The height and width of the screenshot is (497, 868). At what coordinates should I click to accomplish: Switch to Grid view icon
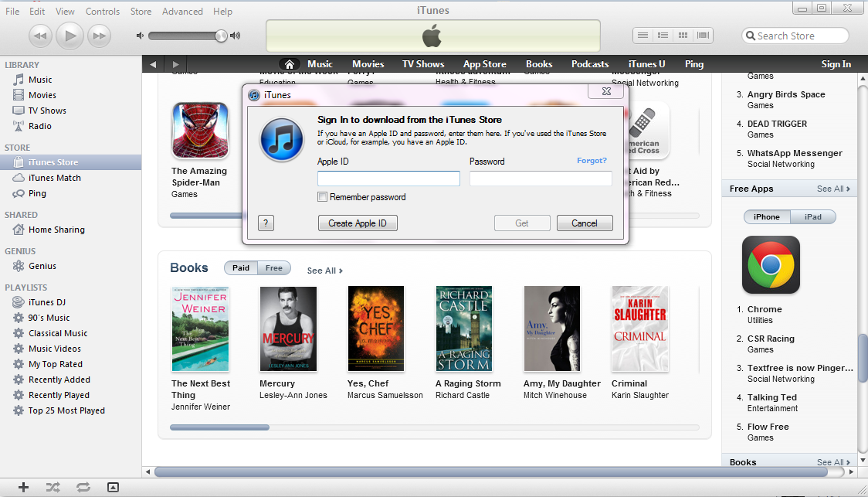(683, 36)
